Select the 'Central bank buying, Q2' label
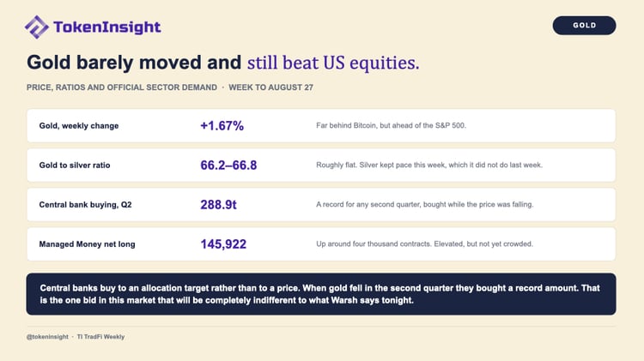644x361 pixels. [x=85, y=205]
